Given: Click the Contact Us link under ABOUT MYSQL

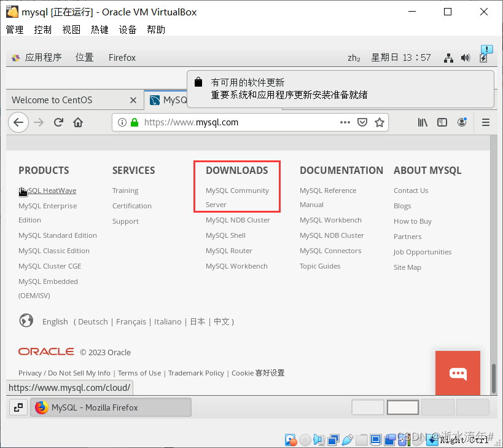Looking at the screenshot, I should (x=410, y=190).
